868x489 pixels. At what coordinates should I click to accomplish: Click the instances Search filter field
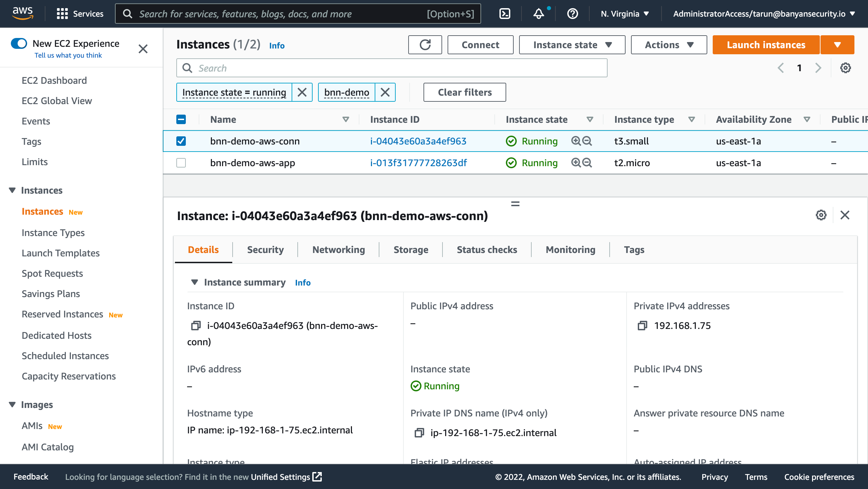(392, 68)
